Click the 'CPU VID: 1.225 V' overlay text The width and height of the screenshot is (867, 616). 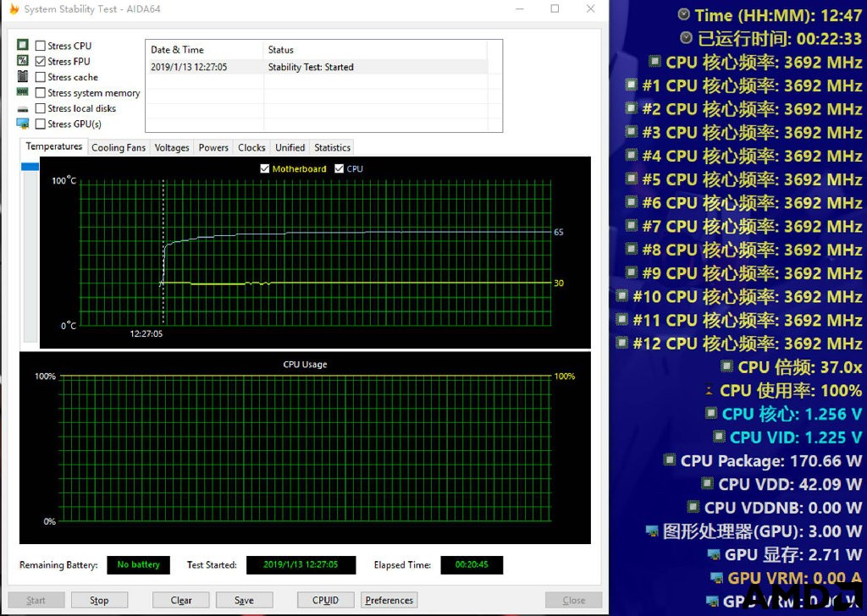point(795,437)
